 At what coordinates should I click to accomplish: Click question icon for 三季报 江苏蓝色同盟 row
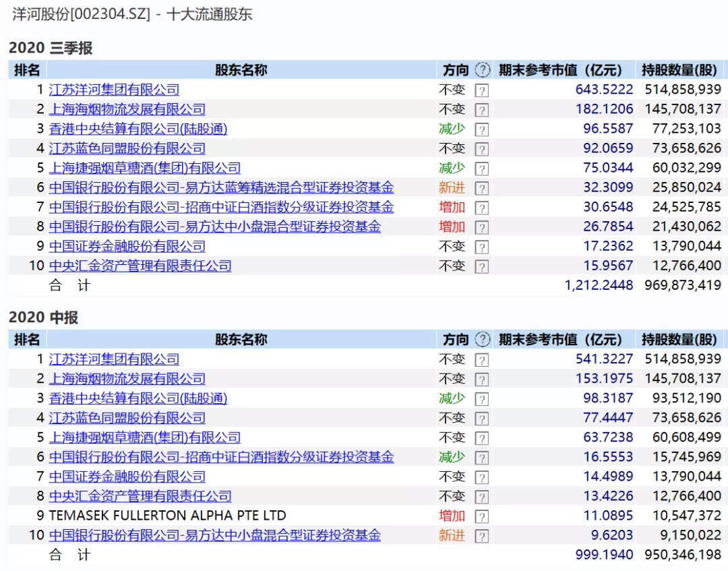coord(481,149)
